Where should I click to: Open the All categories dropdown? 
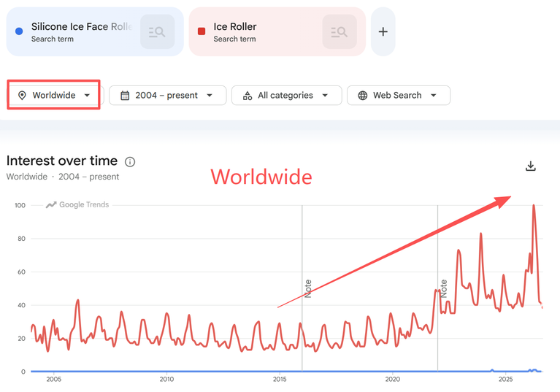[x=286, y=96]
